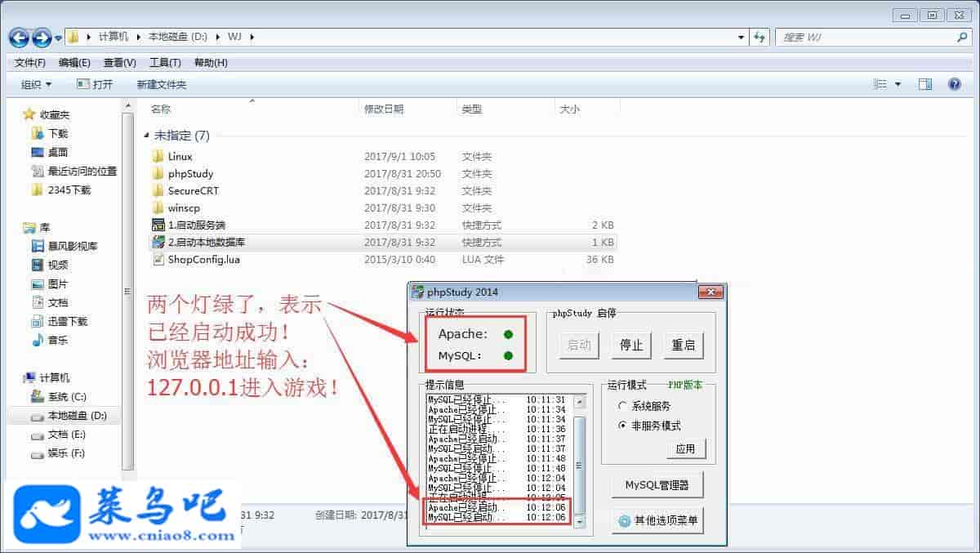This screenshot has width=980, height=553.
Task: Select 1.启动服务端 shortcut icon
Action: 158,225
